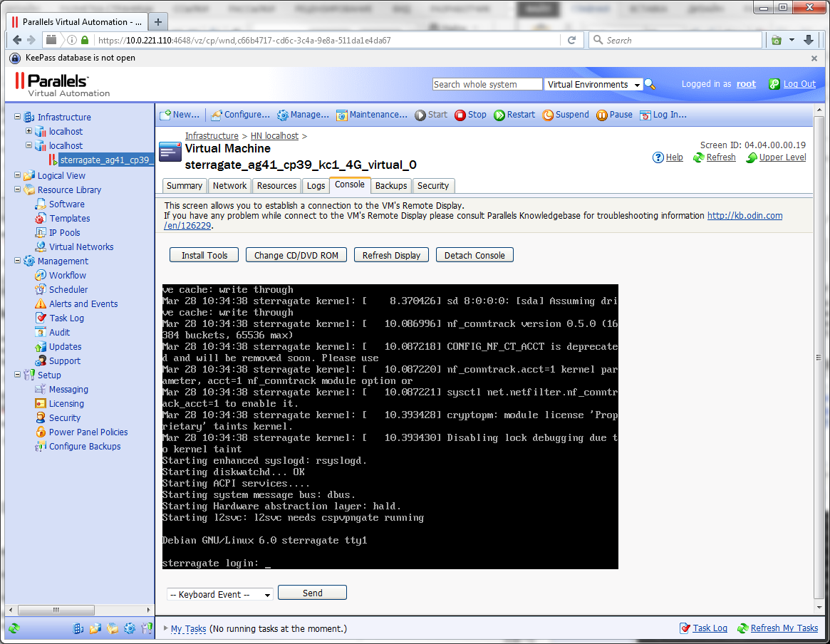Select sterragate_ag41_cp39 VM in the tree
The height and width of the screenshot is (644, 830).
pos(106,160)
